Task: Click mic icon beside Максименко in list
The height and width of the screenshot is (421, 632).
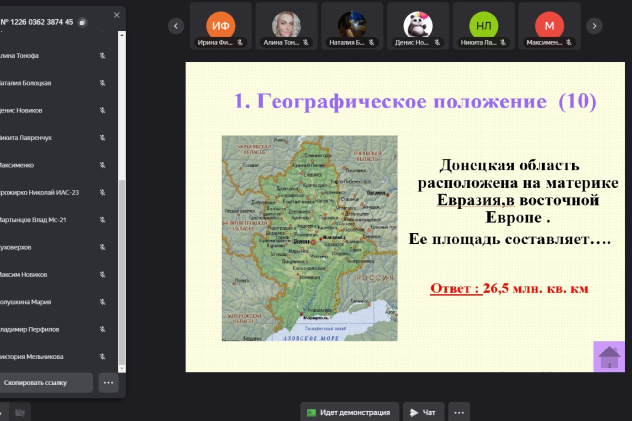Action: (102, 165)
